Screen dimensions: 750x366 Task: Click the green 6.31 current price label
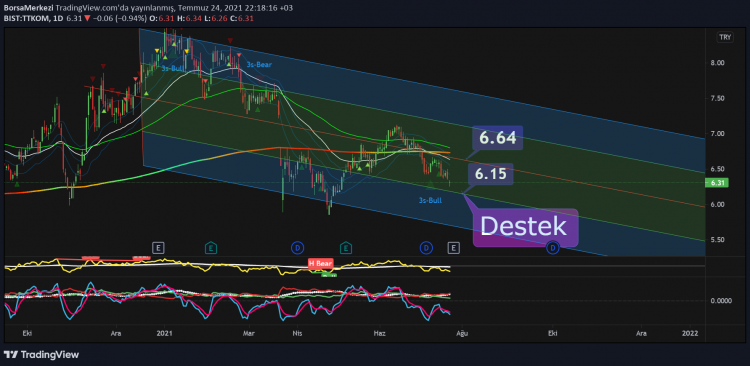coord(716,182)
